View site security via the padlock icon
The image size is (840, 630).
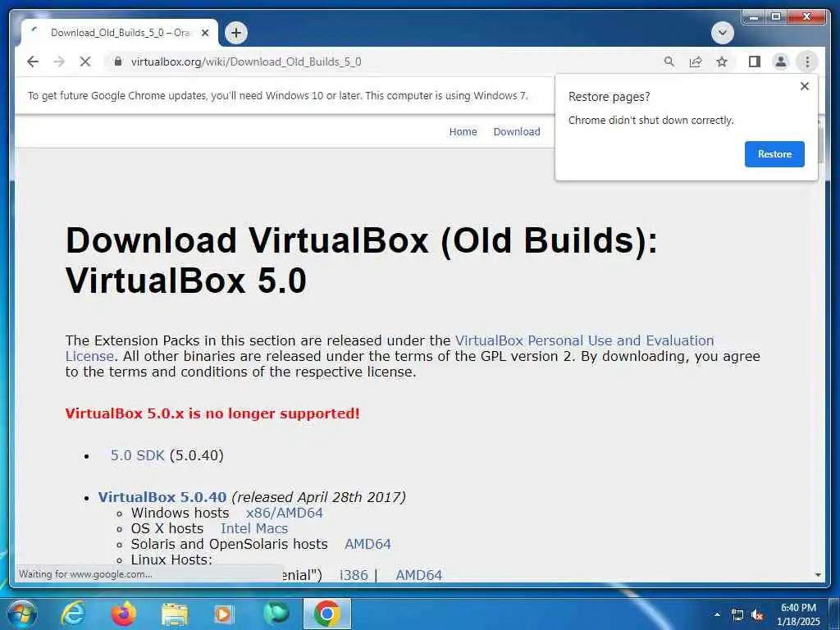tap(118, 62)
